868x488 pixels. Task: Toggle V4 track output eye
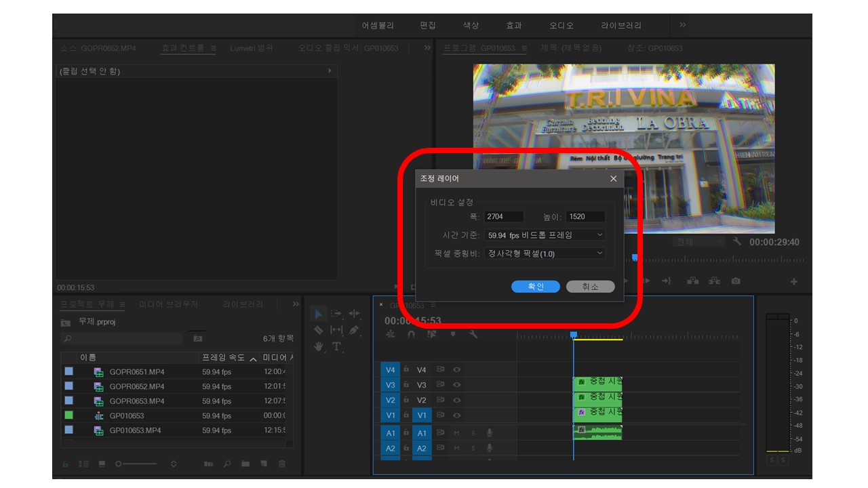(x=457, y=370)
